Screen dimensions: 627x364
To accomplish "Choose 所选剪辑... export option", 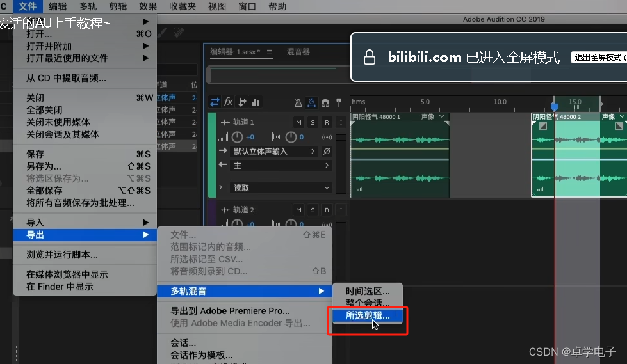I will pyautogui.click(x=368, y=315).
